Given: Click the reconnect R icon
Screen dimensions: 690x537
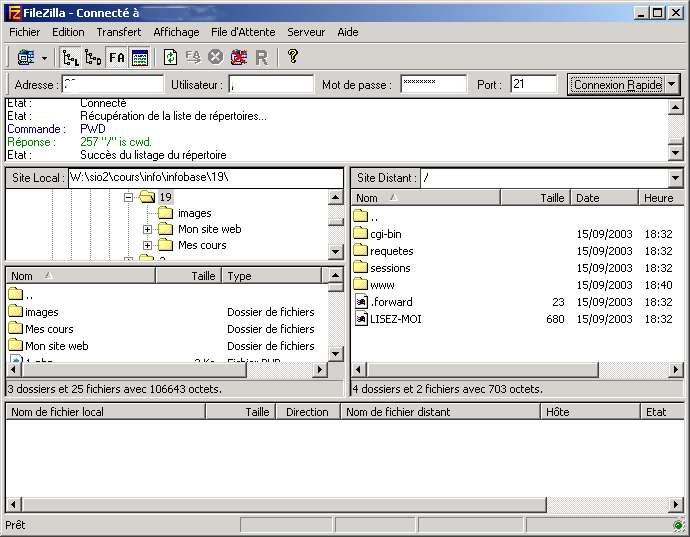Looking at the screenshot, I should (262, 57).
